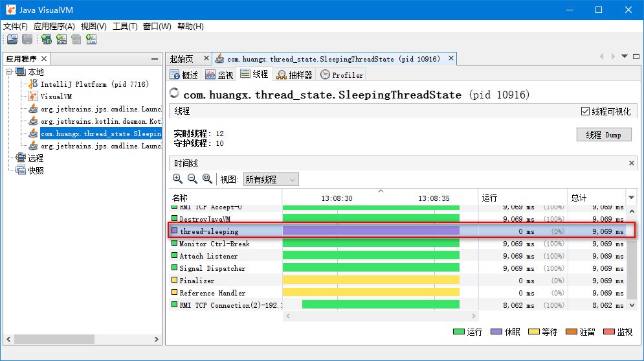644x361 pixels.
Task: Zoom out the timeline
Action: point(192,179)
